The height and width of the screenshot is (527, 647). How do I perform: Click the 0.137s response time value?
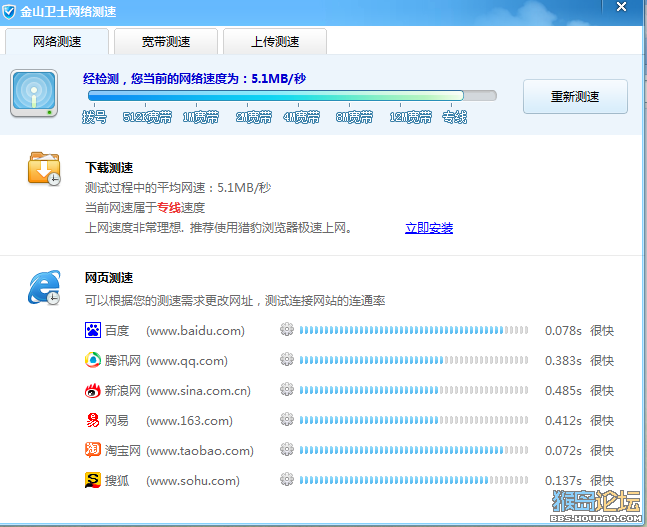pos(563,481)
